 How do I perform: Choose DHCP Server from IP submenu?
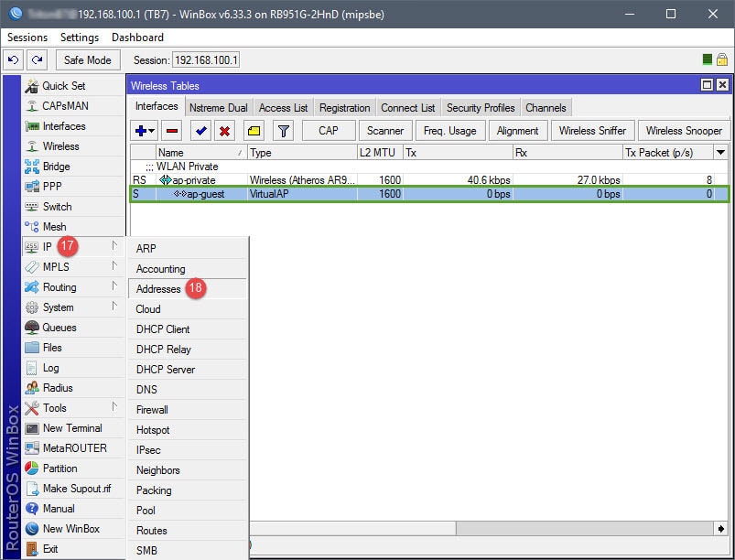tap(188, 370)
